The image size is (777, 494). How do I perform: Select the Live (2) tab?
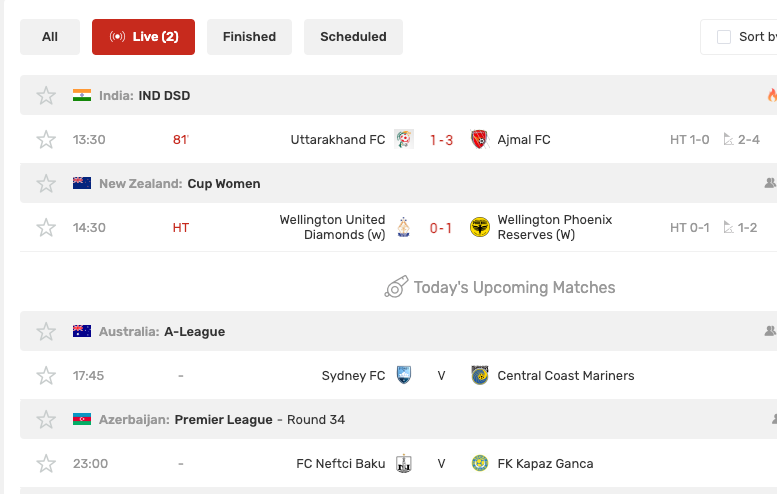(x=143, y=37)
